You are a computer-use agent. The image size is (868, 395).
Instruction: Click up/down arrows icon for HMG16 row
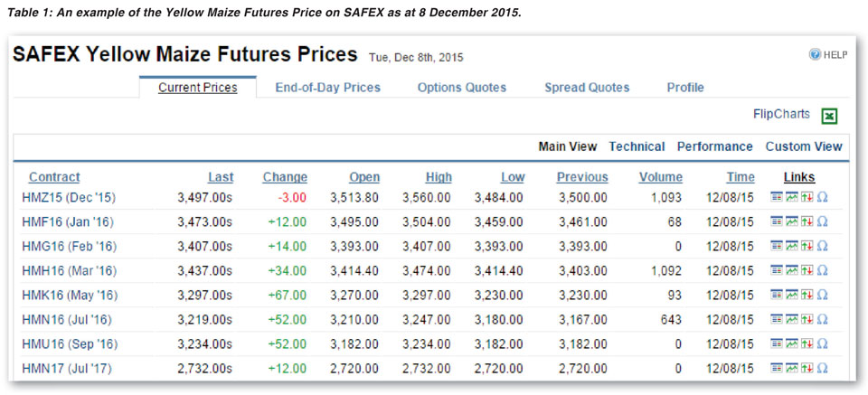pyautogui.click(x=807, y=246)
